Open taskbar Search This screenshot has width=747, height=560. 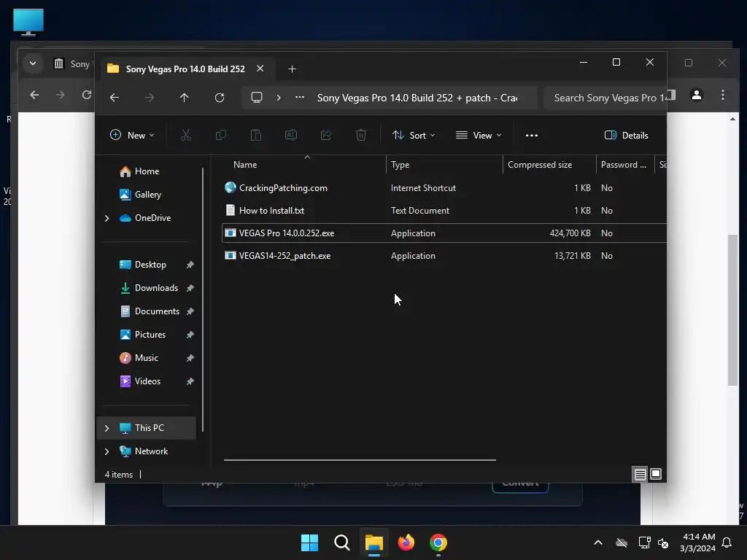tap(342, 542)
